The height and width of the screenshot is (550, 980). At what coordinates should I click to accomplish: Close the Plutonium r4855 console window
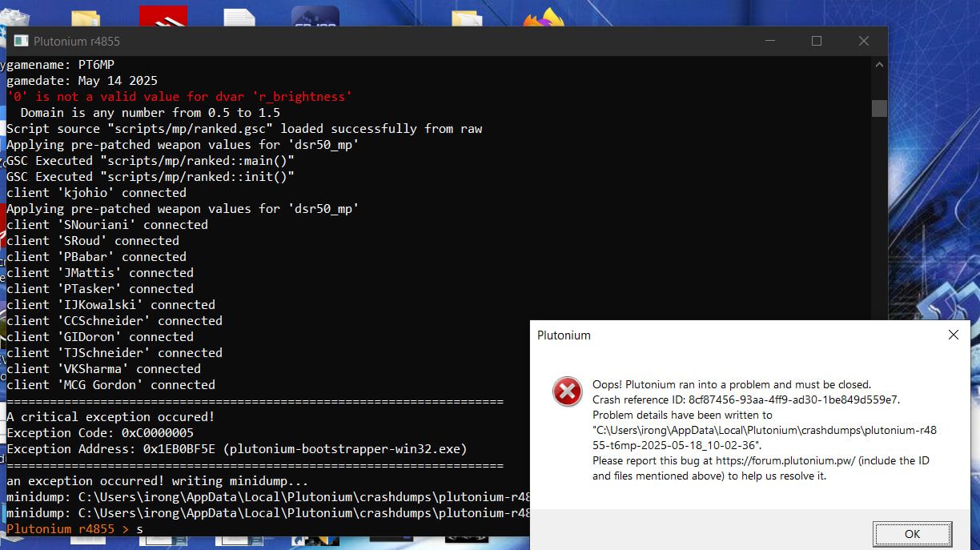(x=863, y=41)
